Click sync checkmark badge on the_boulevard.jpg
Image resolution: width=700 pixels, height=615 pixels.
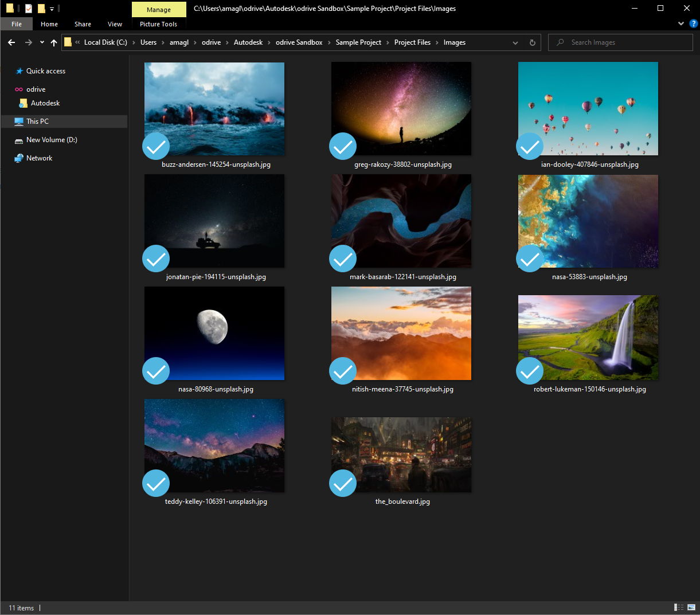pyautogui.click(x=343, y=483)
